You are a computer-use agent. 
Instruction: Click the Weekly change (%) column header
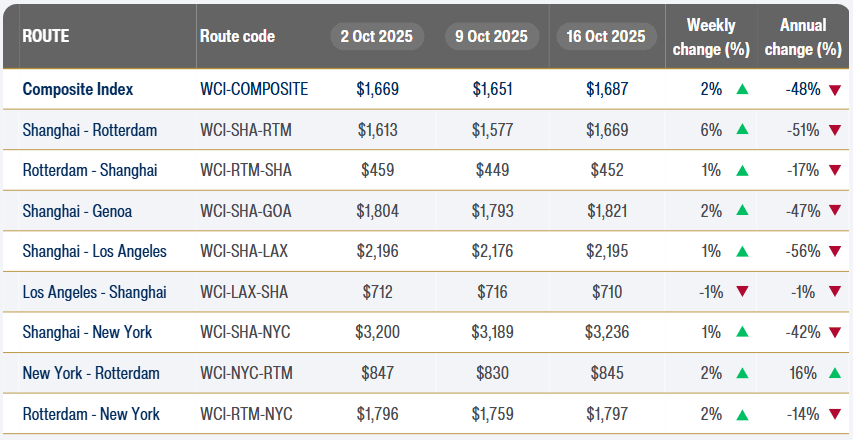click(x=711, y=36)
